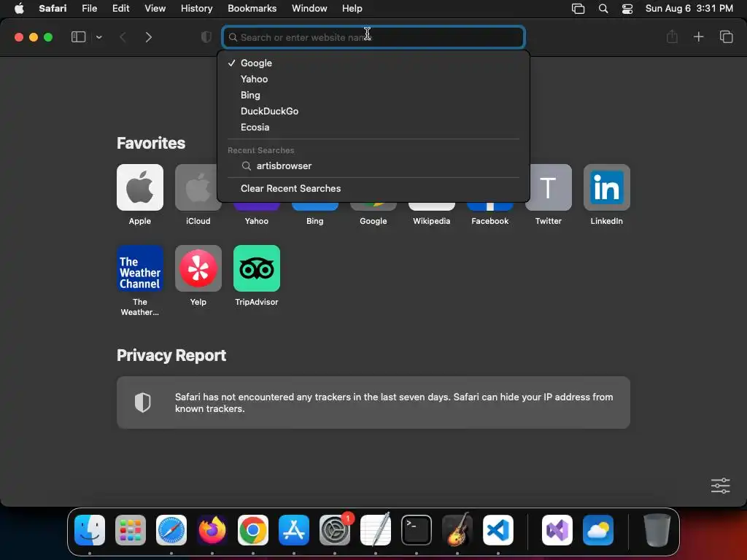Viewport: 747px width, 560px height.
Task: Open Stage Manager menu bar icon
Action: 578,9
